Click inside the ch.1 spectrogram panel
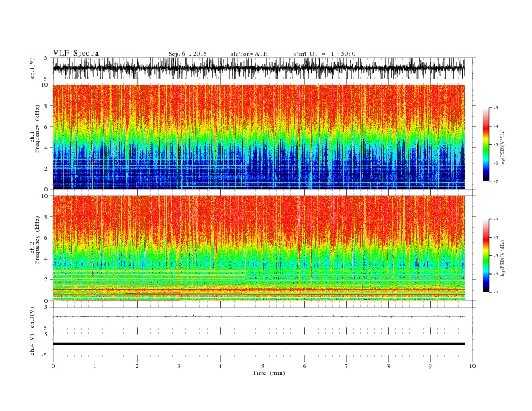The height and width of the screenshot is (411, 532). [259, 137]
